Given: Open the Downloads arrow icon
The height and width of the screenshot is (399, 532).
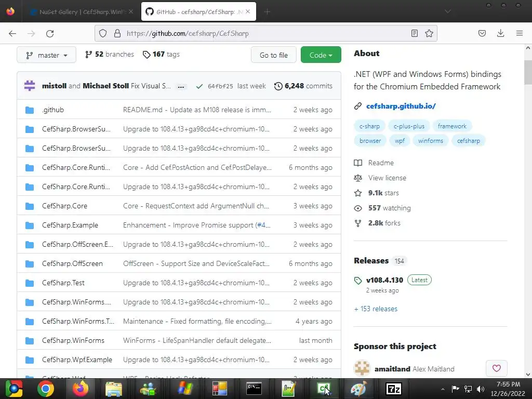Looking at the screenshot, I should pyautogui.click(x=500, y=33).
